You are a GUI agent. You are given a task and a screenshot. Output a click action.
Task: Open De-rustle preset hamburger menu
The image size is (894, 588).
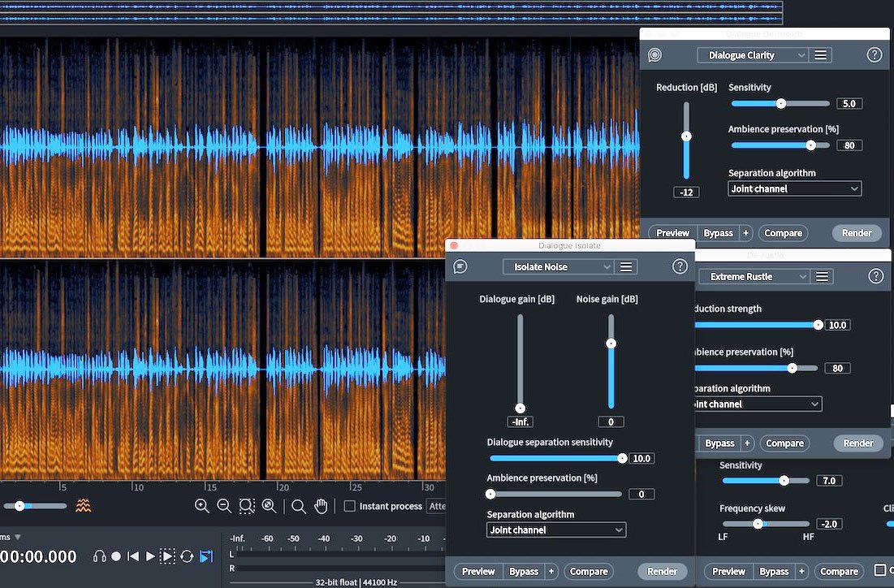822,276
